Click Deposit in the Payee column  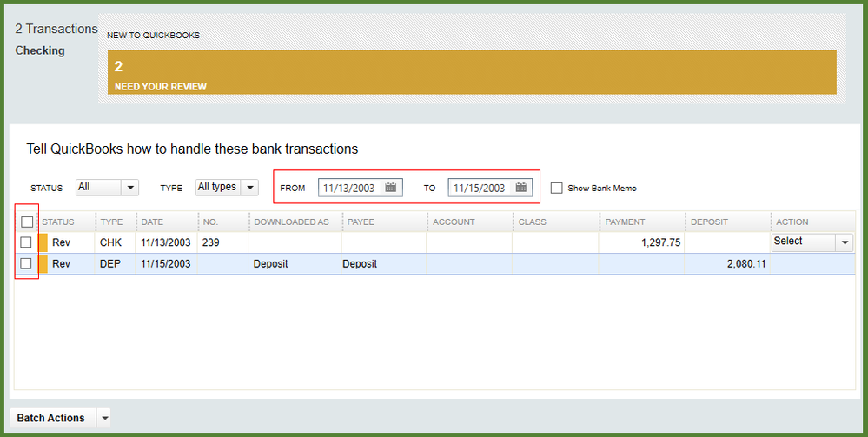coord(360,264)
